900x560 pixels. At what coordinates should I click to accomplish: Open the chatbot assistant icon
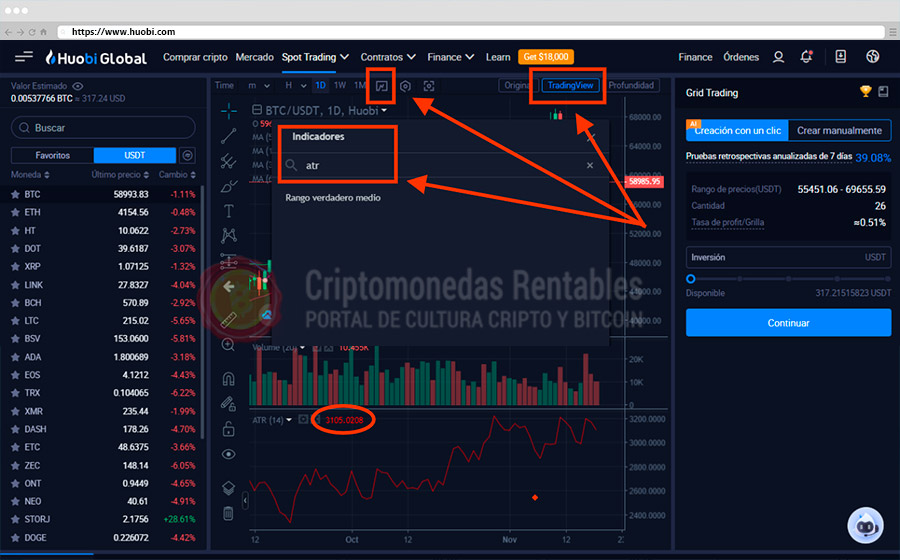[x=864, y=525]
